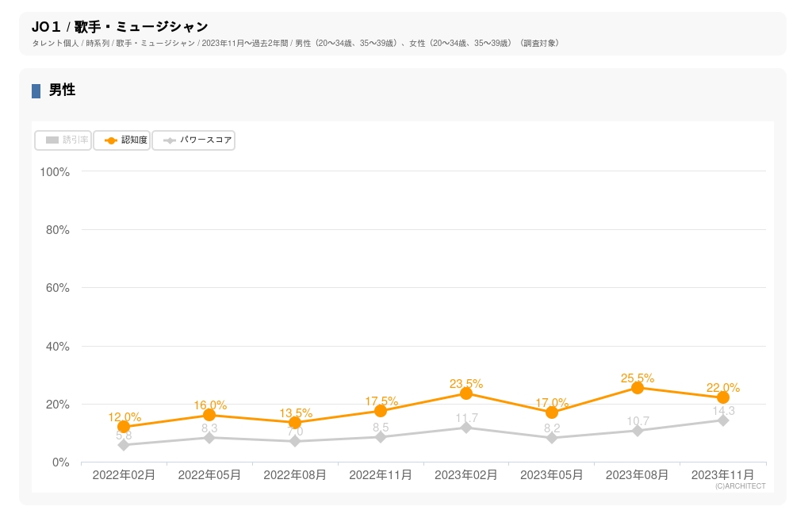Click the JO1 / 歌手・ミュージシャン title
Screen dimensions: 812x518
pyautogui.click(x=120, y=26)
